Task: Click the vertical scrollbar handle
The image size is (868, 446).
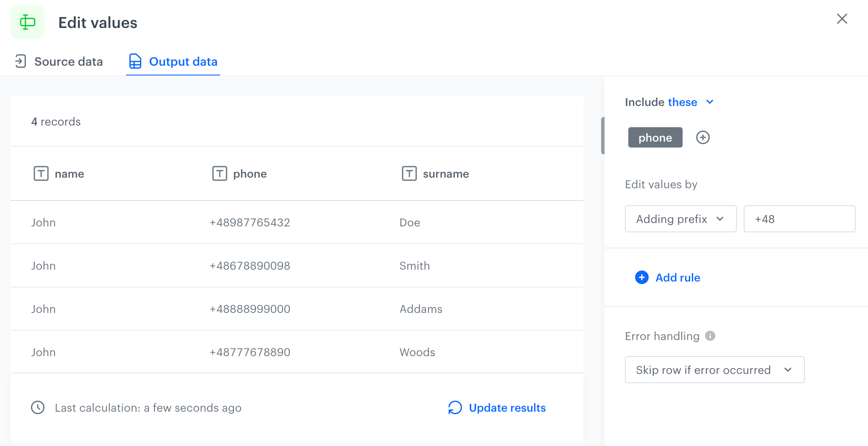Action: (602, 136)
